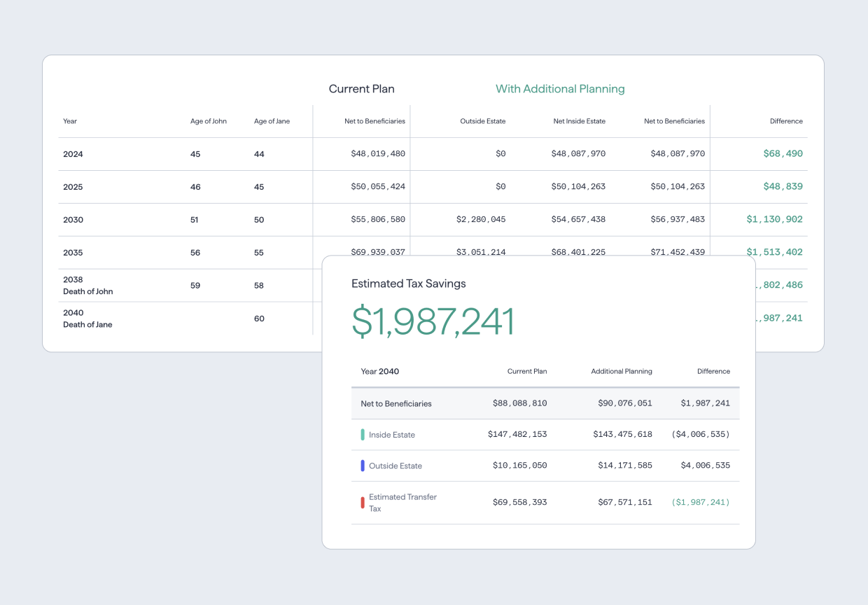
Task: Click the red Estimated Transfer Tax marker
Action: [363, 503]
